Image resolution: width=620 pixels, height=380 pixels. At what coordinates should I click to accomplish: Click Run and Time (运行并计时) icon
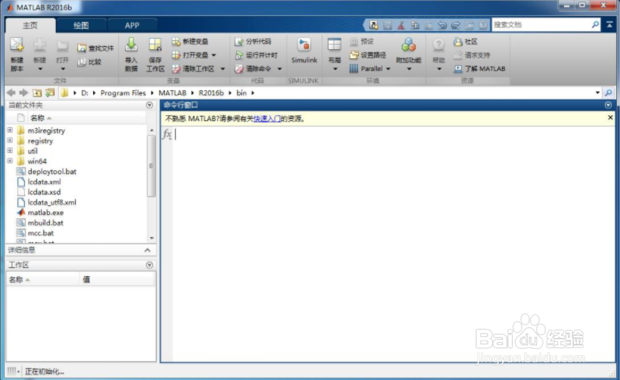point(239,55)
